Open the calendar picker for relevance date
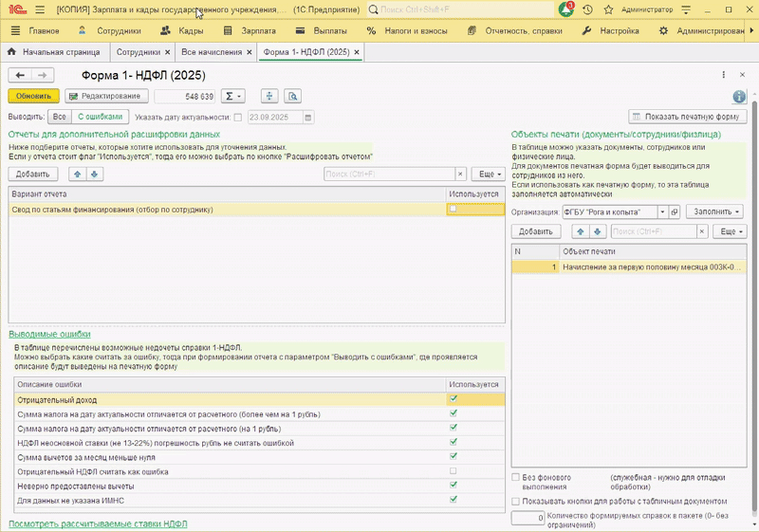Viewport: 759px width, 532px height. point(308,118)
